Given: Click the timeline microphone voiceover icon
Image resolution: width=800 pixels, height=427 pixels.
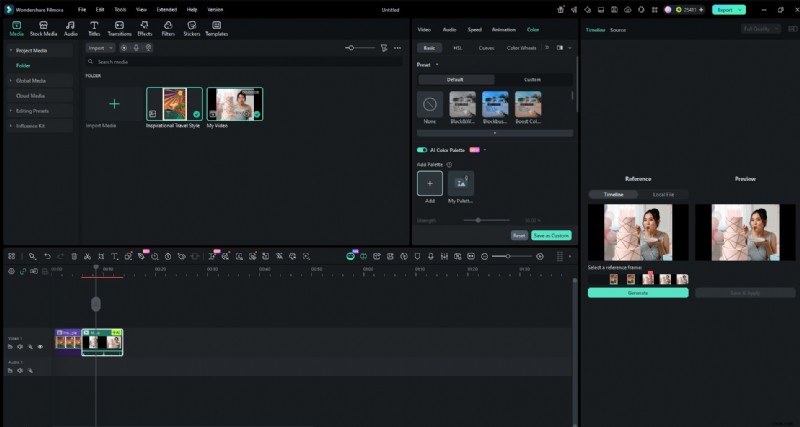Looking at the screenshot, I should coord(431,256).
